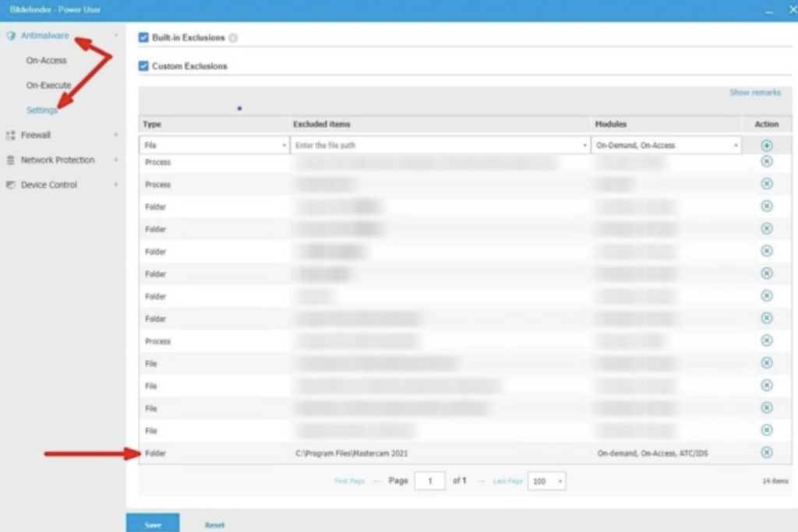Click the Modules column header
The width and height of the screenshot is (798, 532).
611,125
